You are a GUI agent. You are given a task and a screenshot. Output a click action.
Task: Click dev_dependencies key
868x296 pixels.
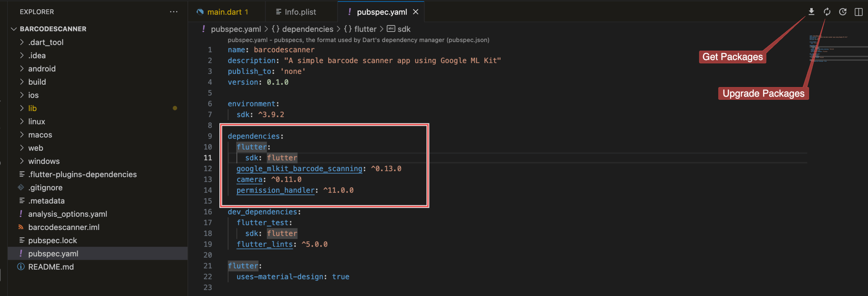tap(262, 212)
